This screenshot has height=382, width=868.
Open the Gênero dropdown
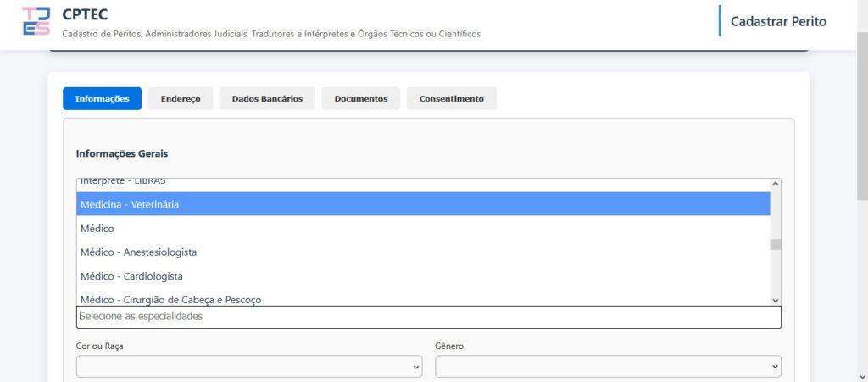tap(608, 367)
